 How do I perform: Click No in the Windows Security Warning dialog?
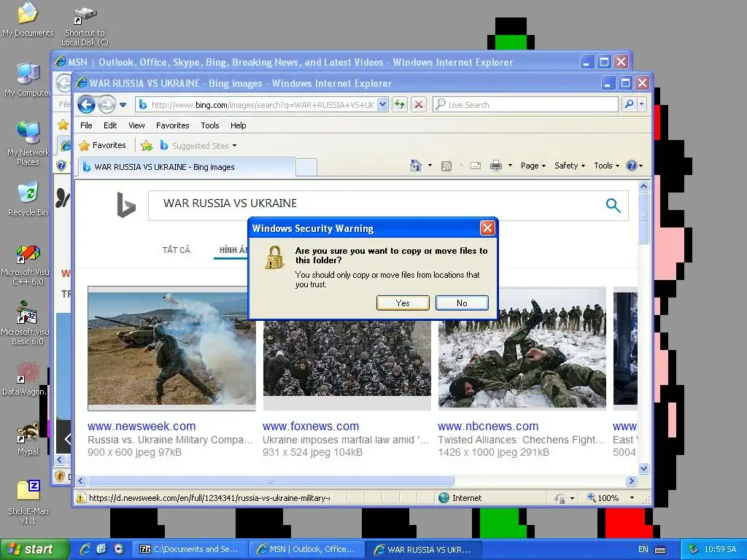(x=462, y=303)
